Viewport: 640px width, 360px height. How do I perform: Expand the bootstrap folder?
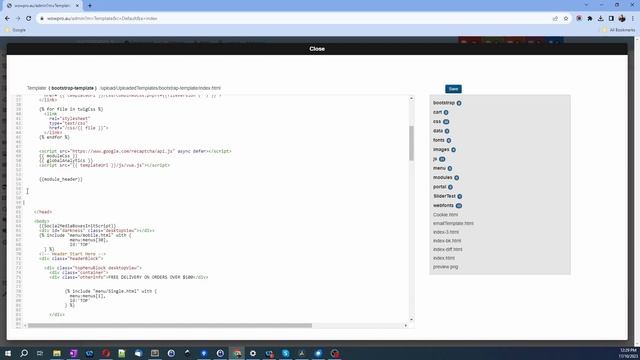coord(444,103)
